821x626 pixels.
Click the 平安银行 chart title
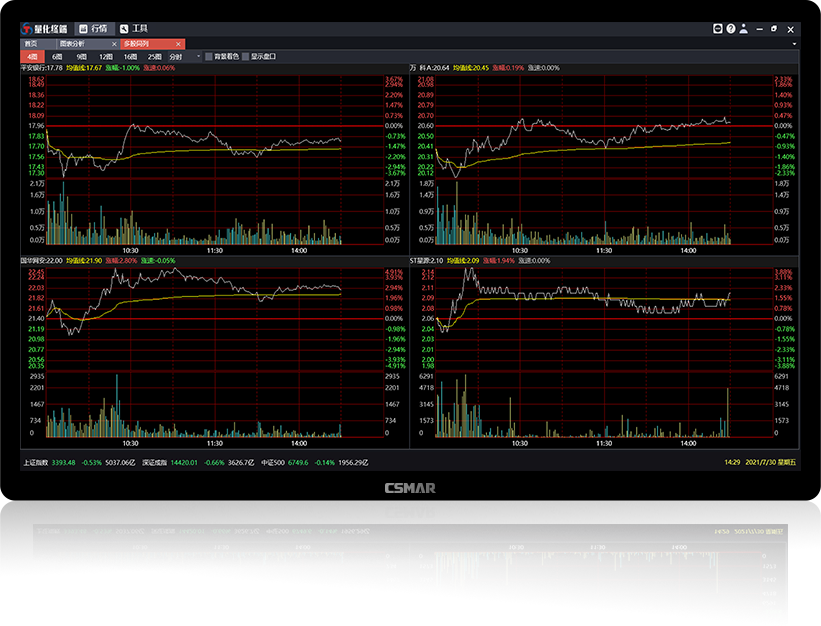coord(41,68)
